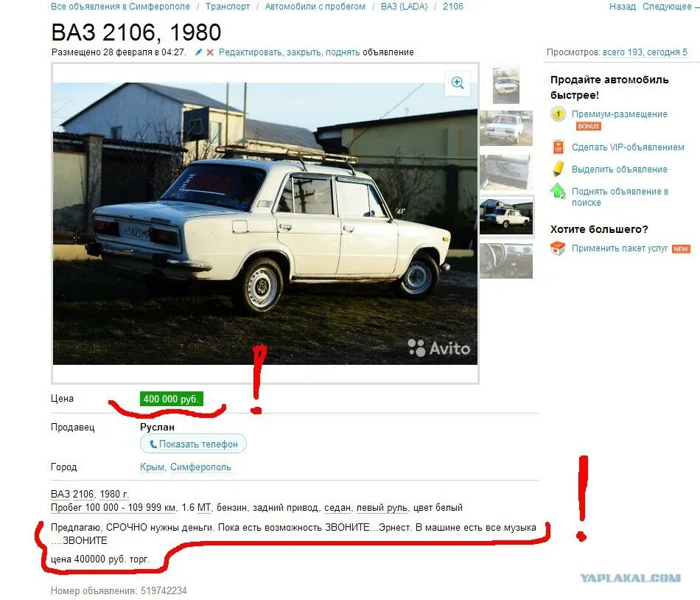
Task: Click the yellow highlighter icon
Action: coord(558,169)
